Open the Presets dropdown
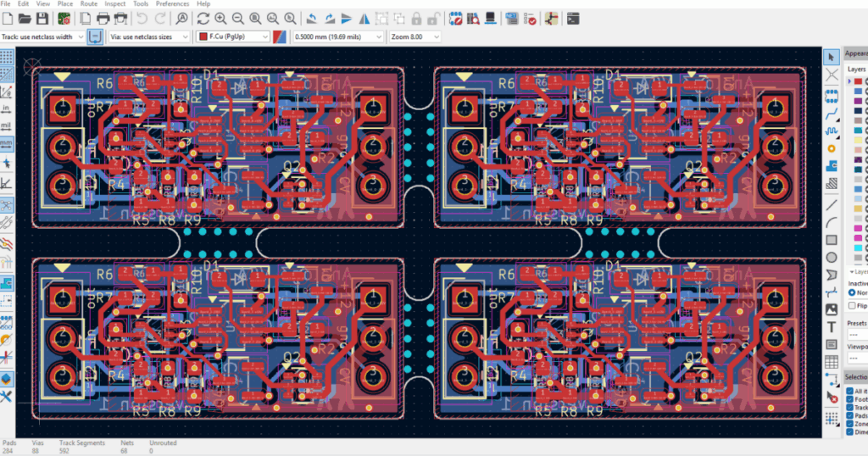 [858, 334]
